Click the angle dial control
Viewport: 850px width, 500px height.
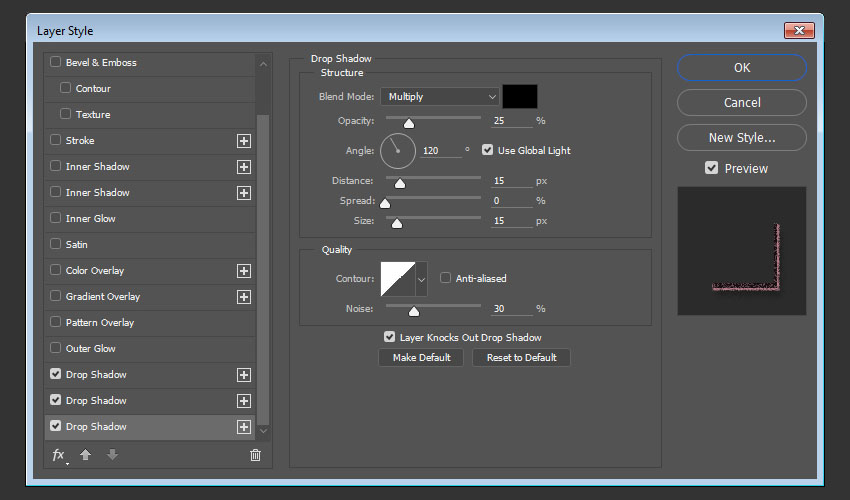tap(397, 151)
